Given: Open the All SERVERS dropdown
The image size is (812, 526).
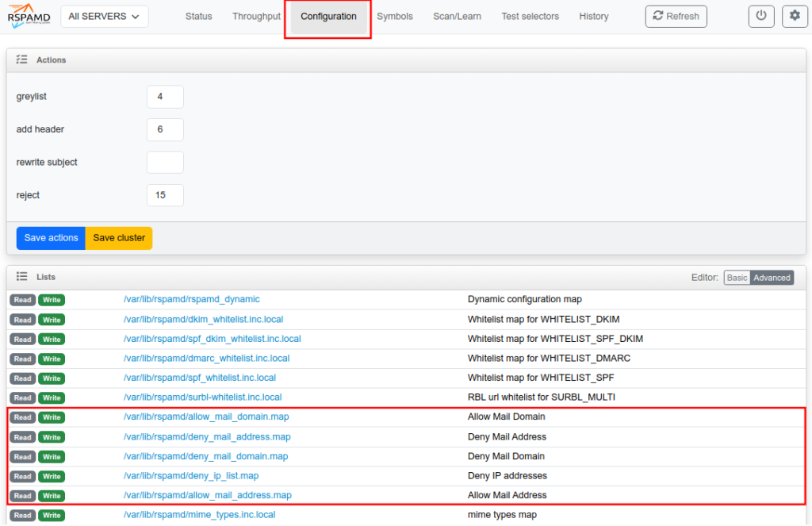Looking at the screenshot, I should point(104,16).
